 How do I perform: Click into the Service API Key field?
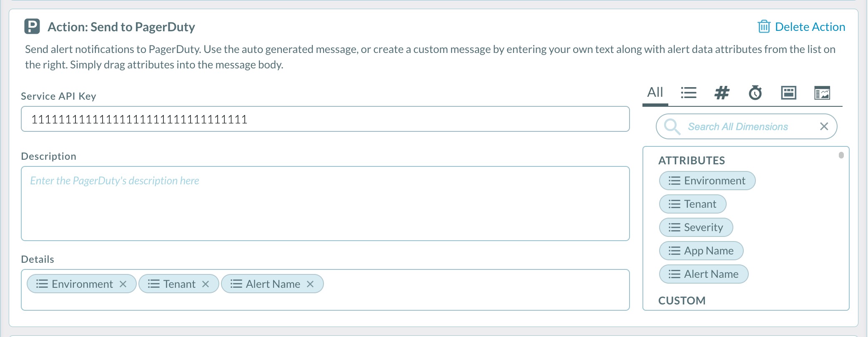[x=325, y=119]
